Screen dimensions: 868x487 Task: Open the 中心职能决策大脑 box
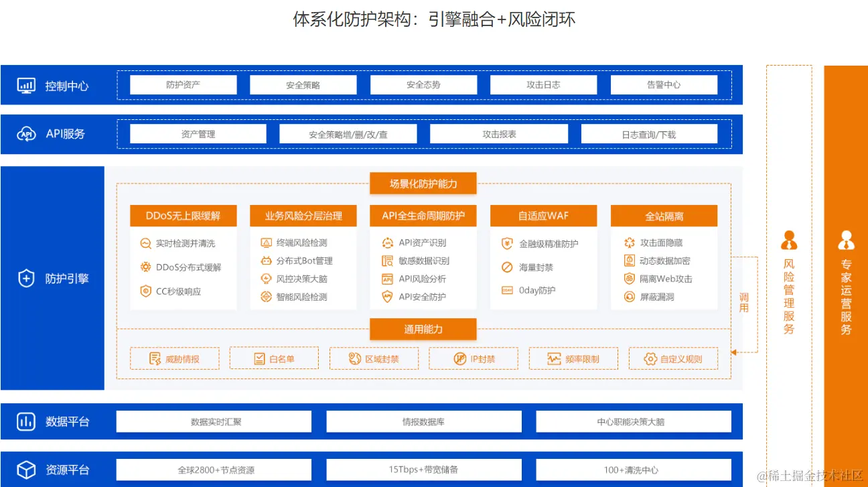[x=634, y=421]
